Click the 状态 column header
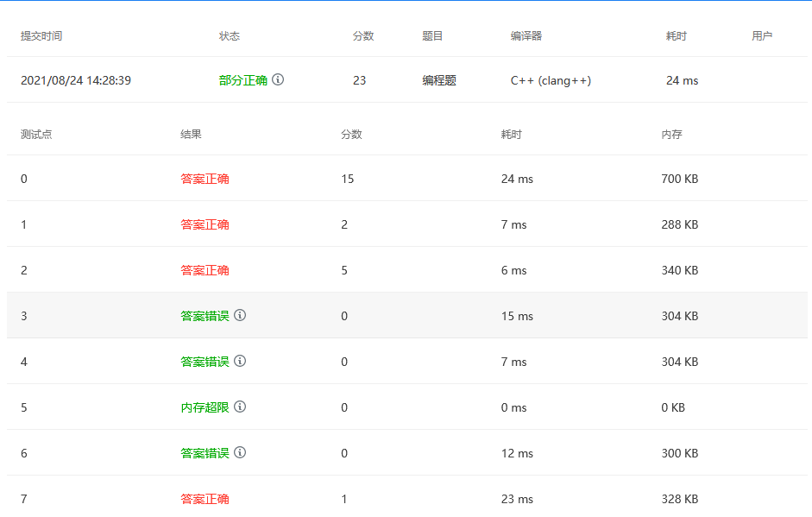 coord(230,35)
